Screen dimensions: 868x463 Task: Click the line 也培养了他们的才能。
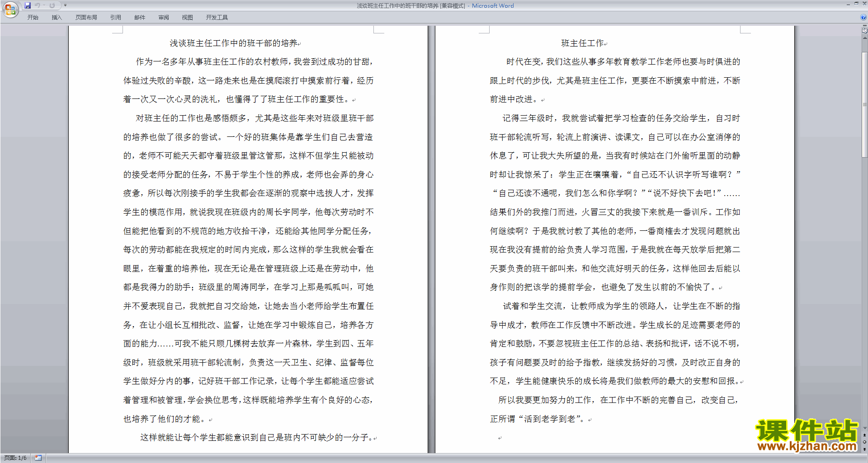[x=165, y=419]
